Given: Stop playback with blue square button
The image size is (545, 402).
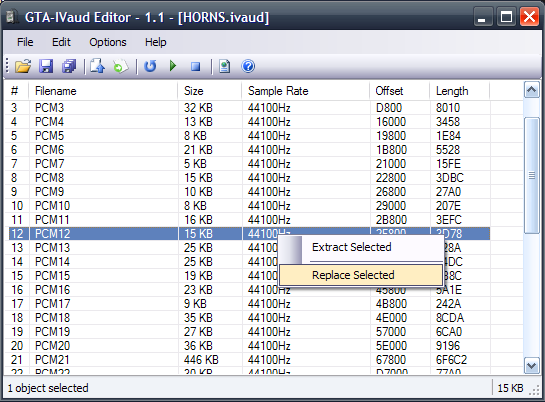Looking at the screenshot, I should point(196,66).
